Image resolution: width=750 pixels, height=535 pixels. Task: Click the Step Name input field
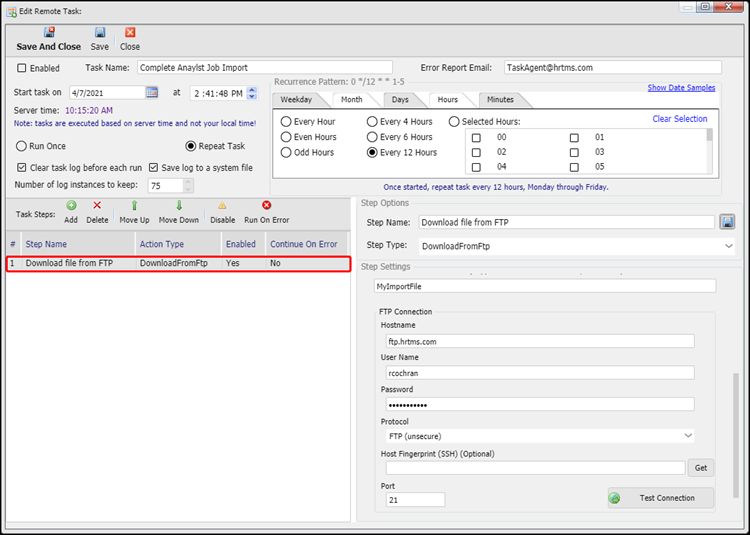click(x=567, y=222)
